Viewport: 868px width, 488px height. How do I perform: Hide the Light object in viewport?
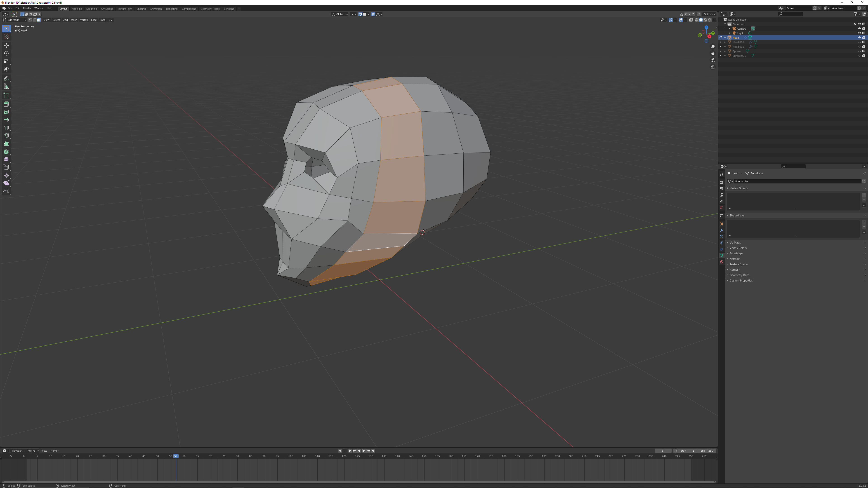coord(859,33)
